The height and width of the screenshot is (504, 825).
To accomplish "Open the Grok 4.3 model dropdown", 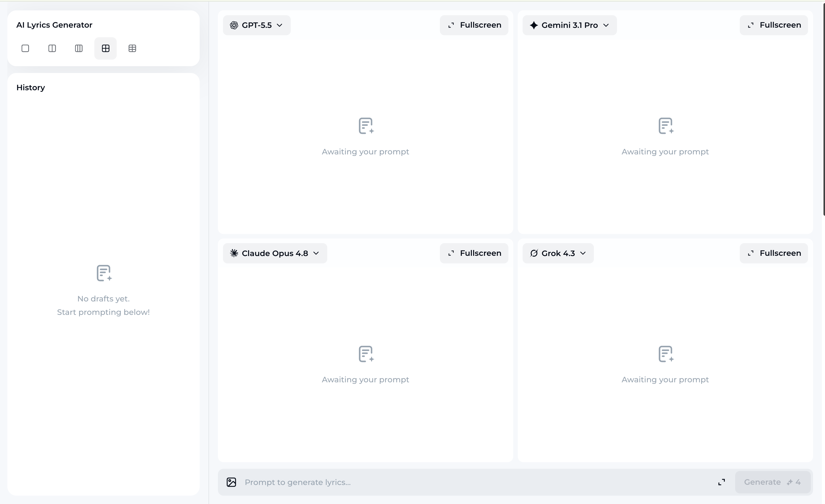I will pos(558,253).
